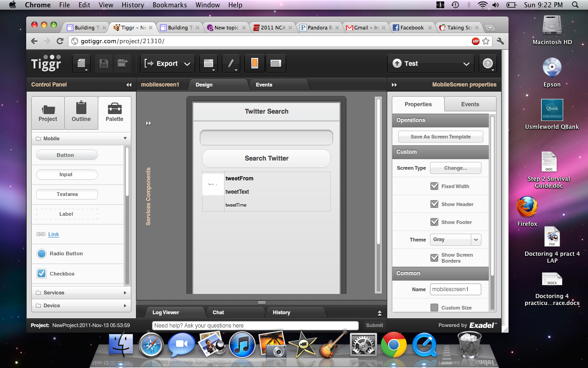Switch to the center Events tab
588x368 pixels.
[x=264, y=85]
